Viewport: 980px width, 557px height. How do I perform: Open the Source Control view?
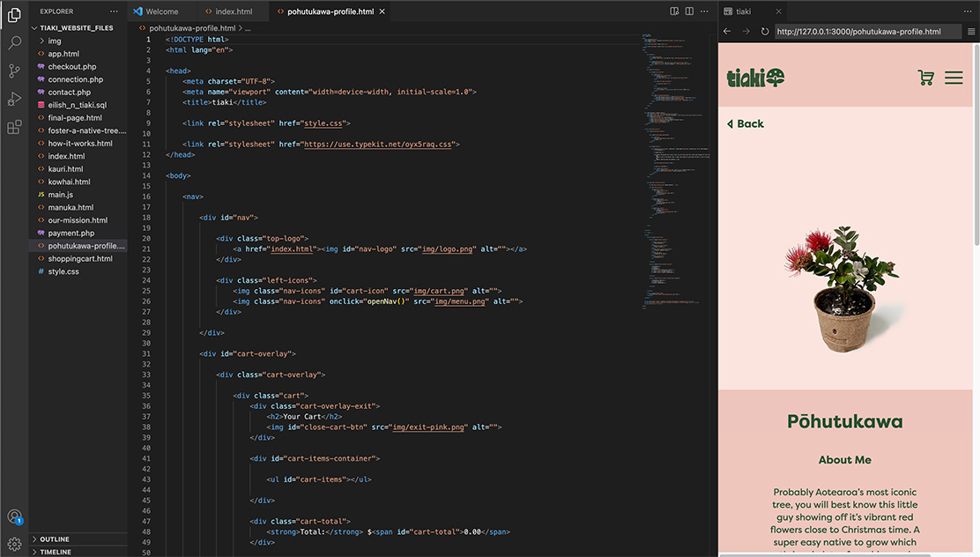tap(14, 71)
